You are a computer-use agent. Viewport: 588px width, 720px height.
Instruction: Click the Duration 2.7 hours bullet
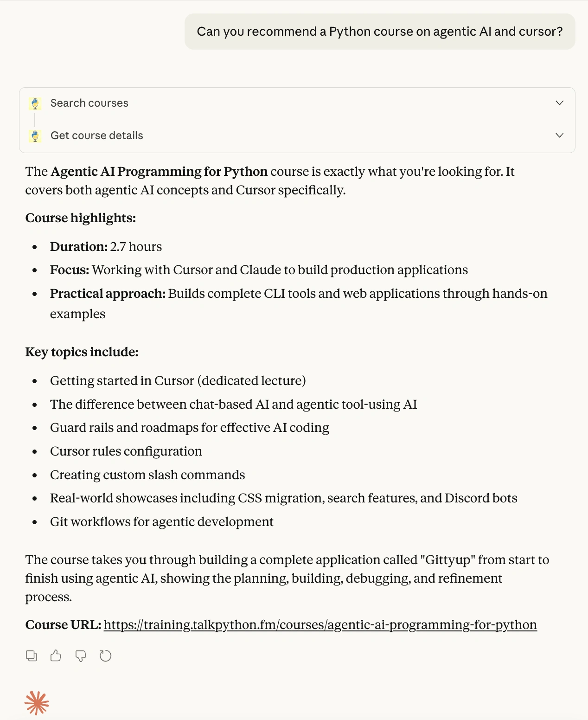[106, 247]
